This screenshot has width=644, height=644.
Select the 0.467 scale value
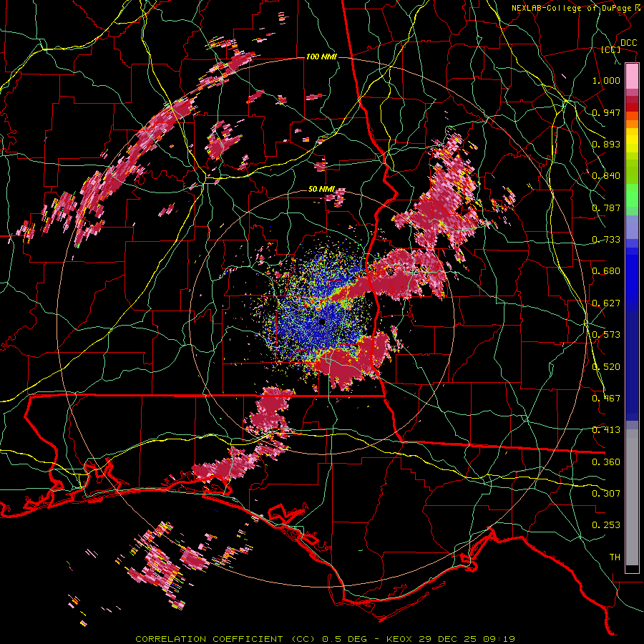click(606, 399)
